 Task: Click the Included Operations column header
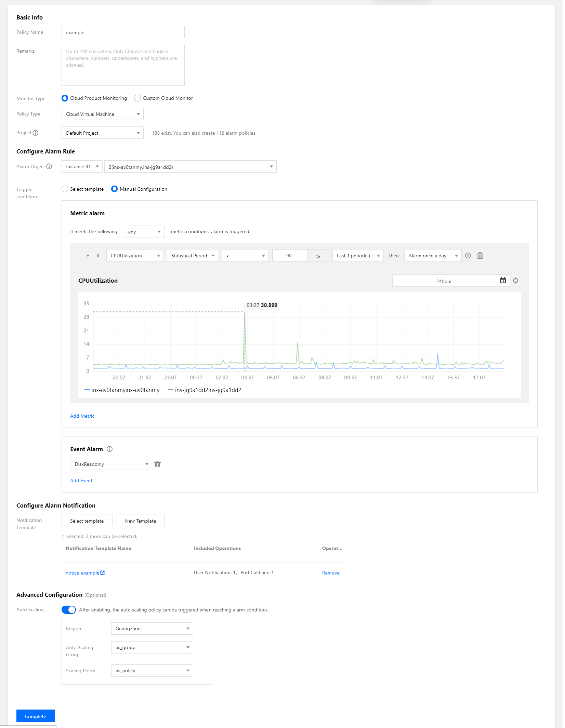[x=218, y=548]
